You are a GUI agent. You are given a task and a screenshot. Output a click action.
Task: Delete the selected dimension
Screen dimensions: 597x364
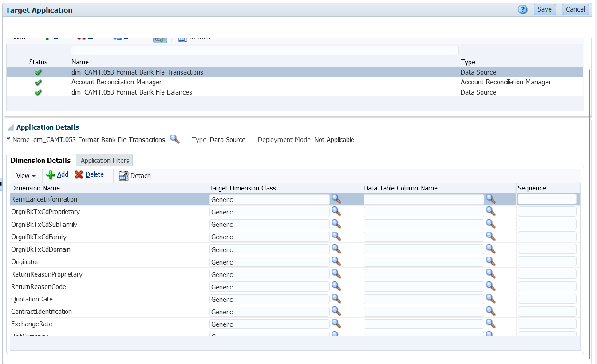pyautogui.click(x=89, y=175)
